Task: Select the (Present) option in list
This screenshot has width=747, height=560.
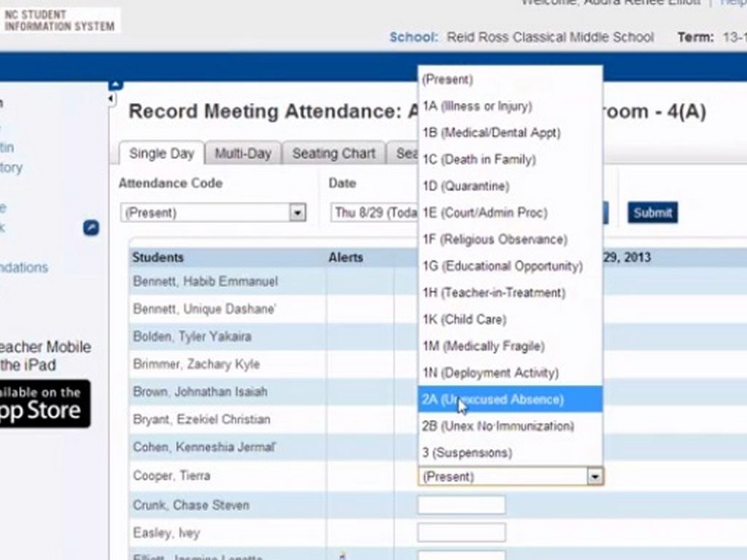Action: point(448,79)
